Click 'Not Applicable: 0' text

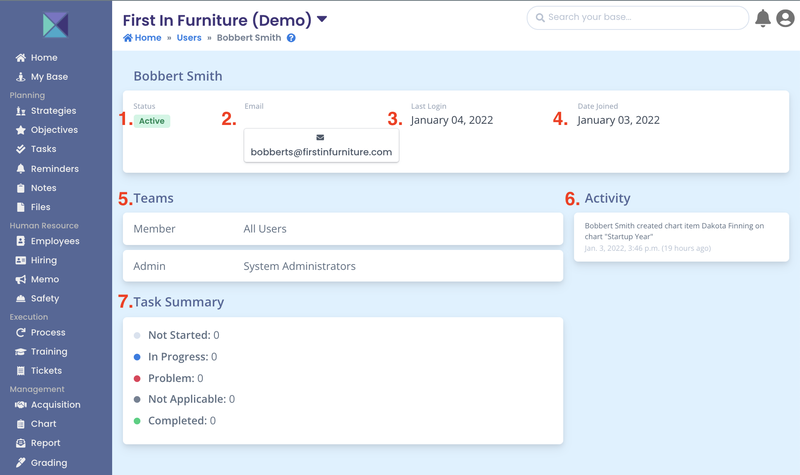191,399
